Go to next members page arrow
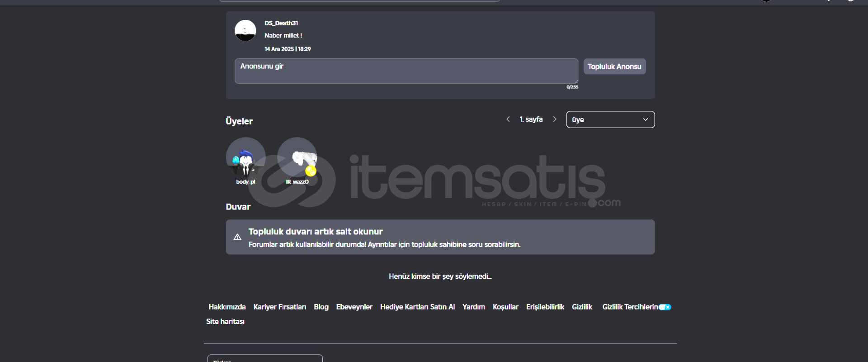The height and width of the screenshot is (362, 868). 555,119
